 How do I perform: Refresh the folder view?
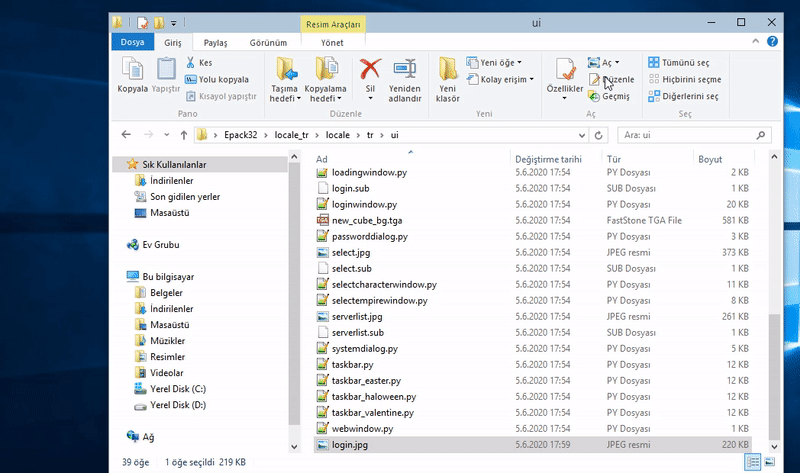(598, 135)
